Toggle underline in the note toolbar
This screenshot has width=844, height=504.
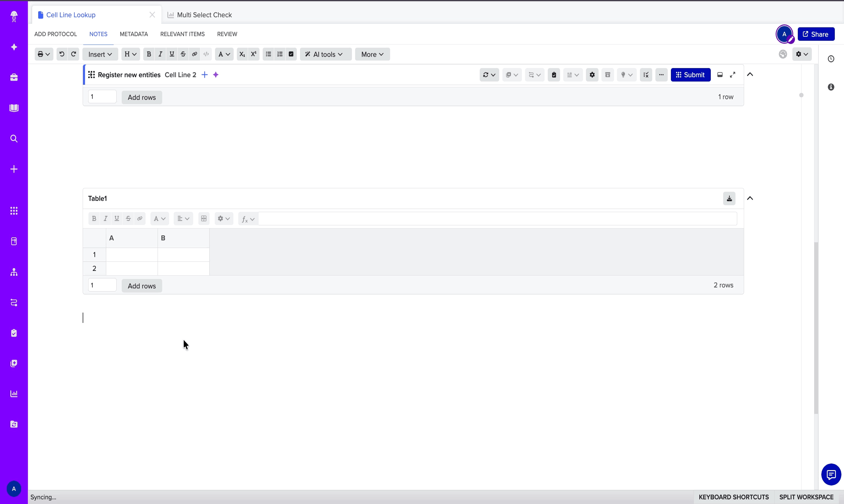click(171, 54)
